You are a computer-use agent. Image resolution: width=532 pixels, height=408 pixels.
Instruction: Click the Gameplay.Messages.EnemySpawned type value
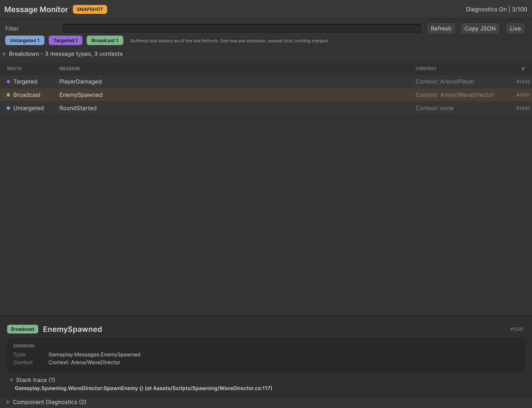pos(95,354)
